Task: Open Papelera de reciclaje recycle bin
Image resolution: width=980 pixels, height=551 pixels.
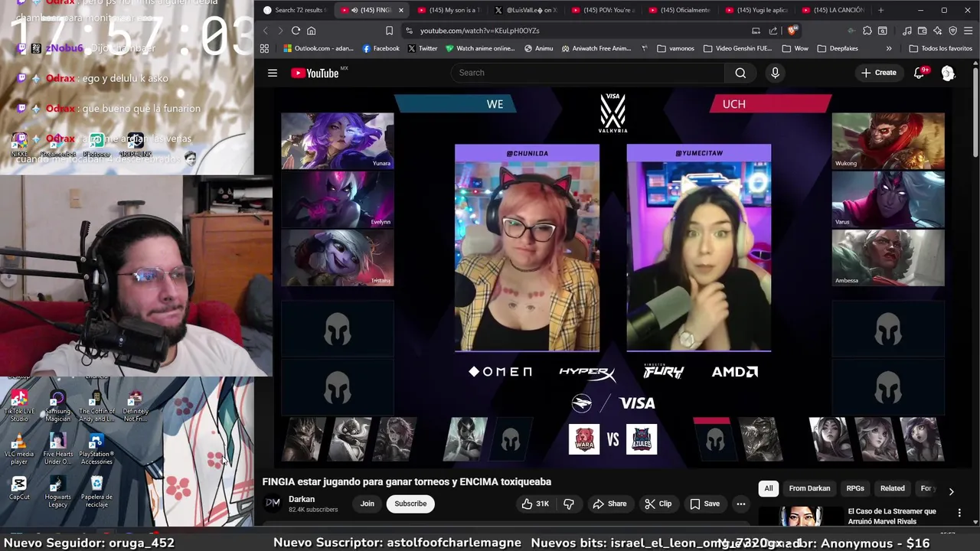Action: (x=96, y=492)
